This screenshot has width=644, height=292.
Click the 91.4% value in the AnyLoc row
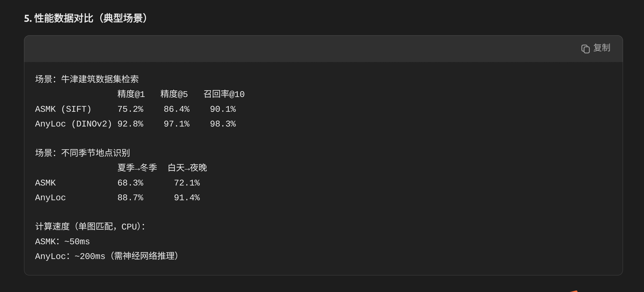[187, 197]
